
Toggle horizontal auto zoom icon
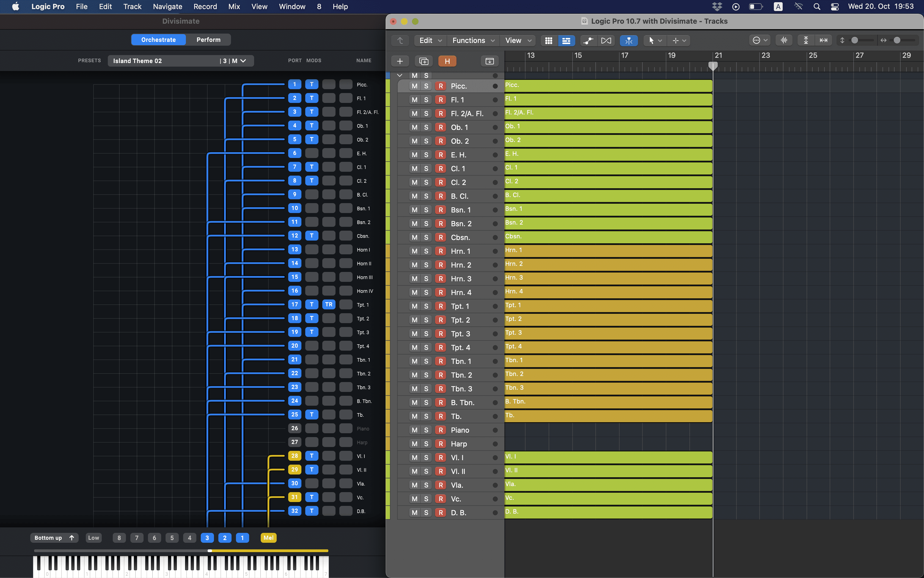[824, 40]
